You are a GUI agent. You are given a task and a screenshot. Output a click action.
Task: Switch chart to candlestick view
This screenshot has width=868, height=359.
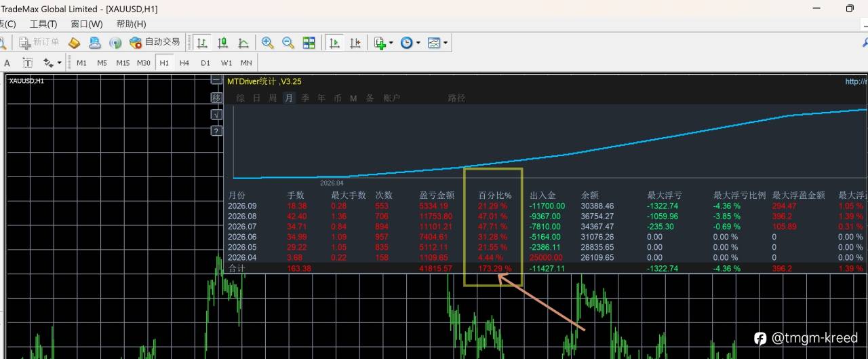coord(222,43)
